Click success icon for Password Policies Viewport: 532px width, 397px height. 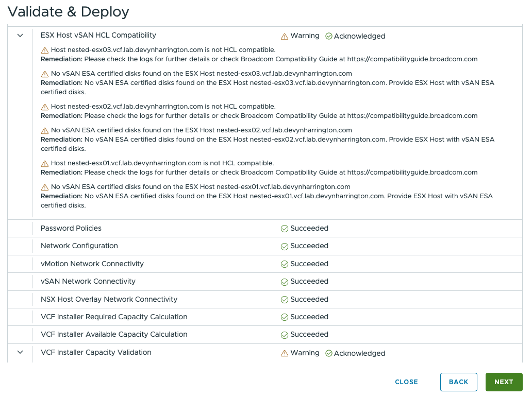click(x=285, y=229)
